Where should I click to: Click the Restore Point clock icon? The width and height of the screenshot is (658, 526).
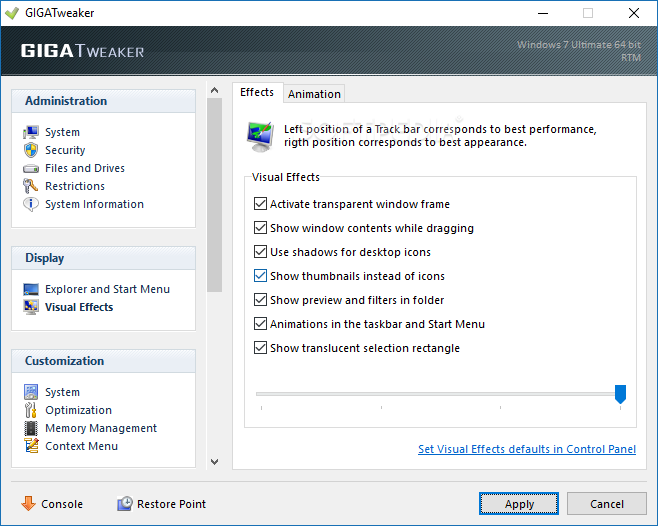pos(125,503)
